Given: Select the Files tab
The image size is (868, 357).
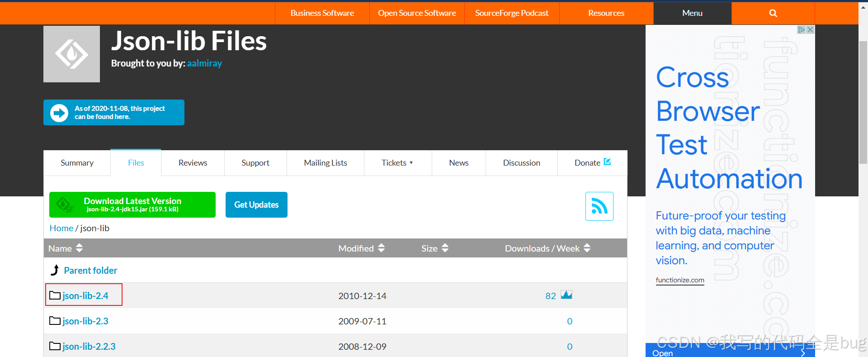Looking at the screenshot, I should click(136, 163).
